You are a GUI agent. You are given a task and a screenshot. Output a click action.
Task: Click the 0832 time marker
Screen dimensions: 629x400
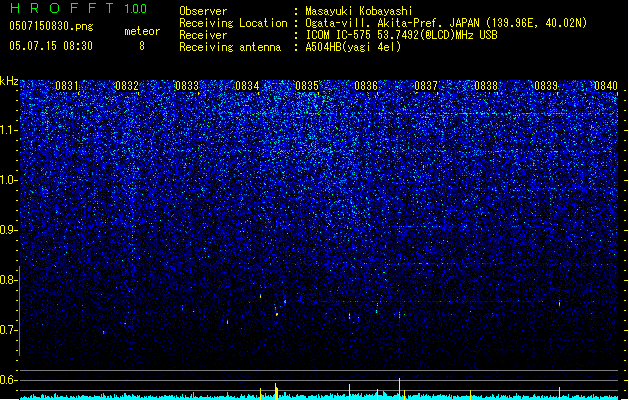[127, 86]
